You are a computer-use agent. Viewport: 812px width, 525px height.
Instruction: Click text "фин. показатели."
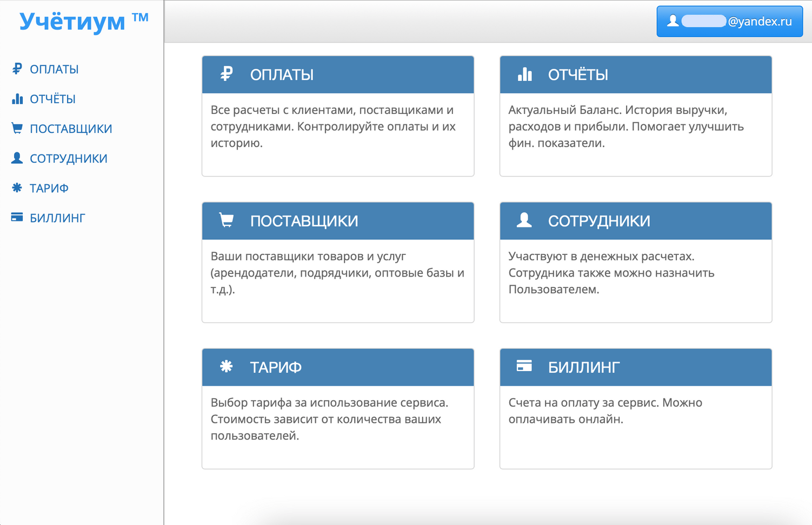coord(556,144)
